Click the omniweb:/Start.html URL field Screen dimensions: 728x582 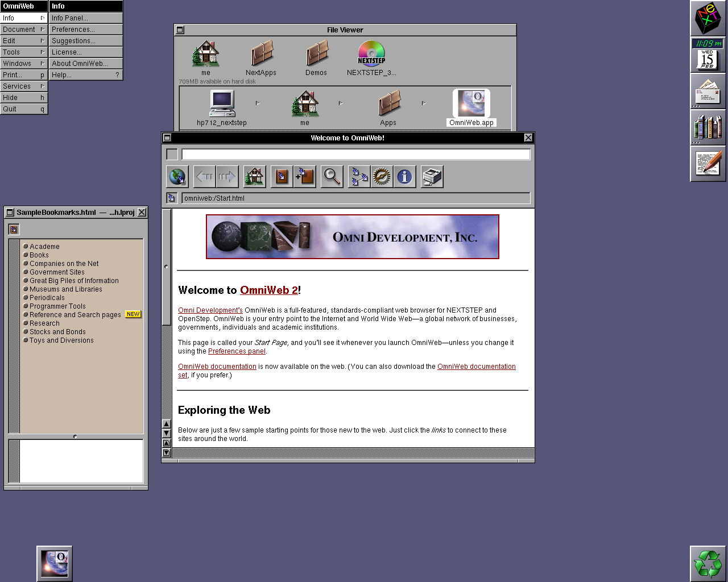[356, 198]
